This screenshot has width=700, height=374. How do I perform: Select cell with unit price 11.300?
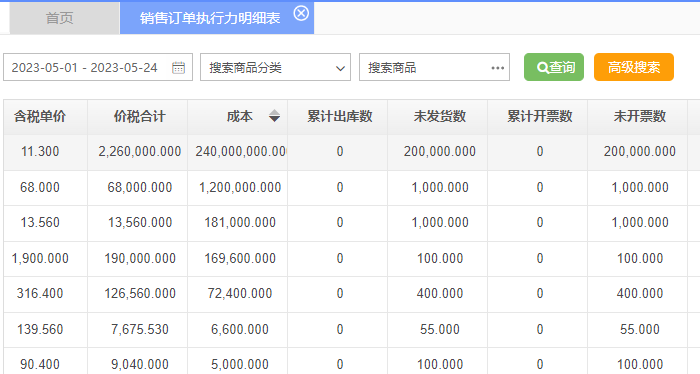click(x=46, y=152)
